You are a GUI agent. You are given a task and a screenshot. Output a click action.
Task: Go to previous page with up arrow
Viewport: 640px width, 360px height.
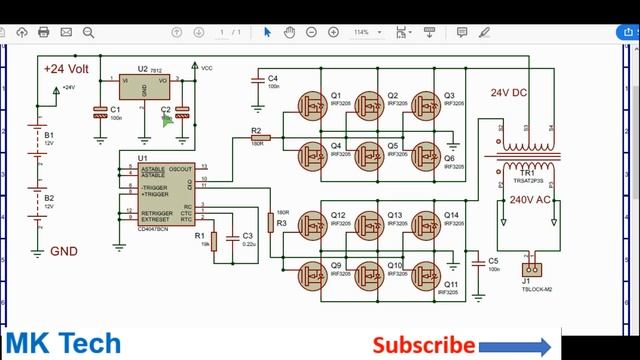tap(177, 32)
